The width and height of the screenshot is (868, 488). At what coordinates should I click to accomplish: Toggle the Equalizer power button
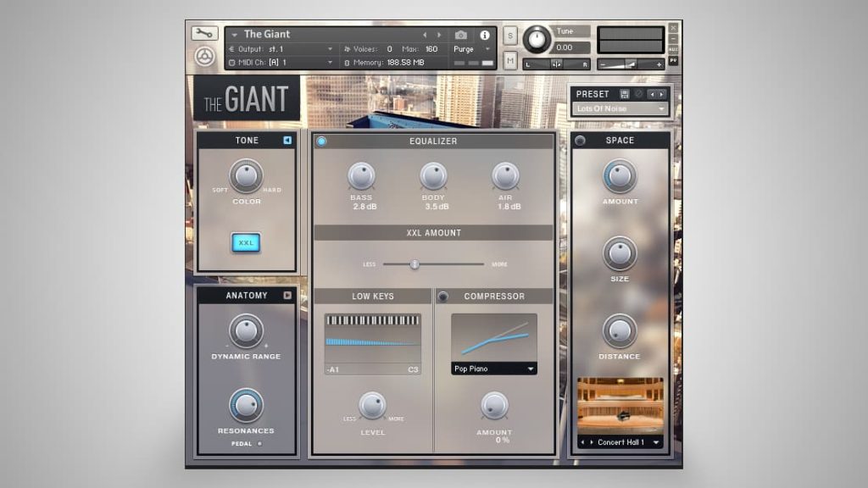pyautogui.click(x=321, y=141)
